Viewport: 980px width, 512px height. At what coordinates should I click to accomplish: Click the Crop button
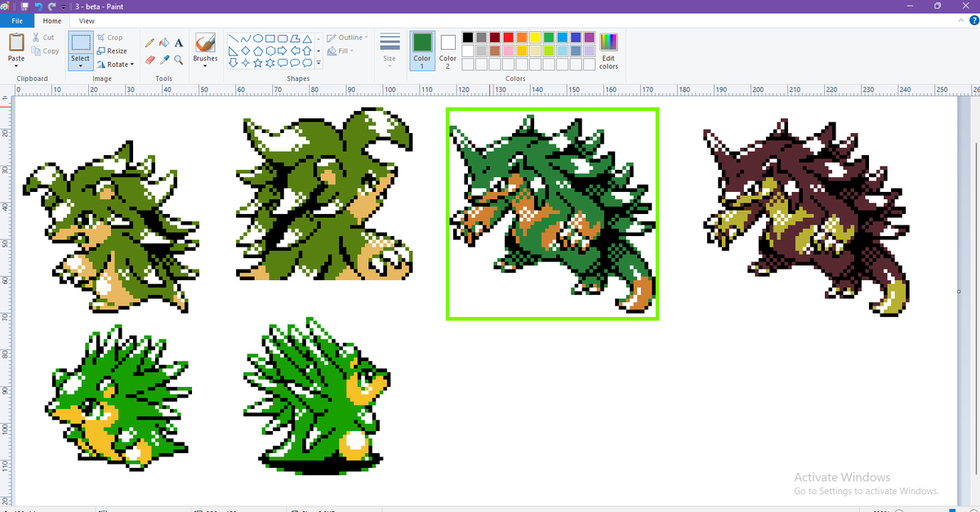click(x=109, y=38)
